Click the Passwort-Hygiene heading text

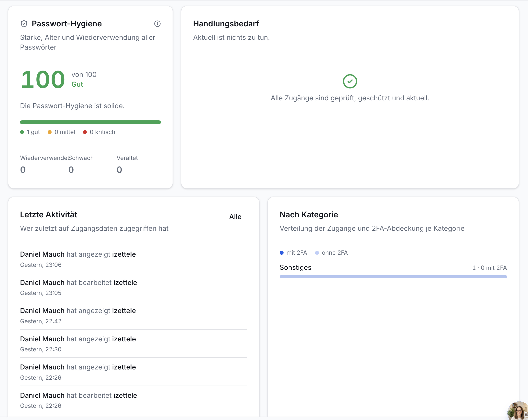point(67,24)
